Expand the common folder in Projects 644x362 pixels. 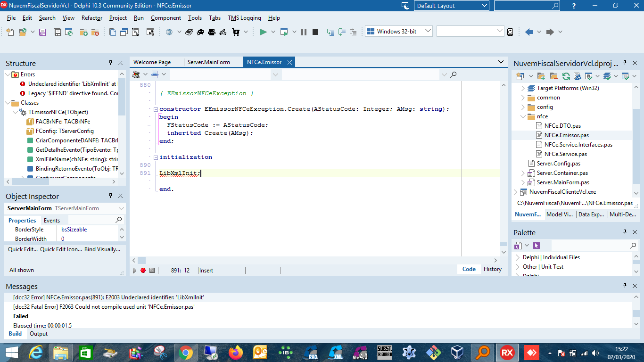point(523,98)
